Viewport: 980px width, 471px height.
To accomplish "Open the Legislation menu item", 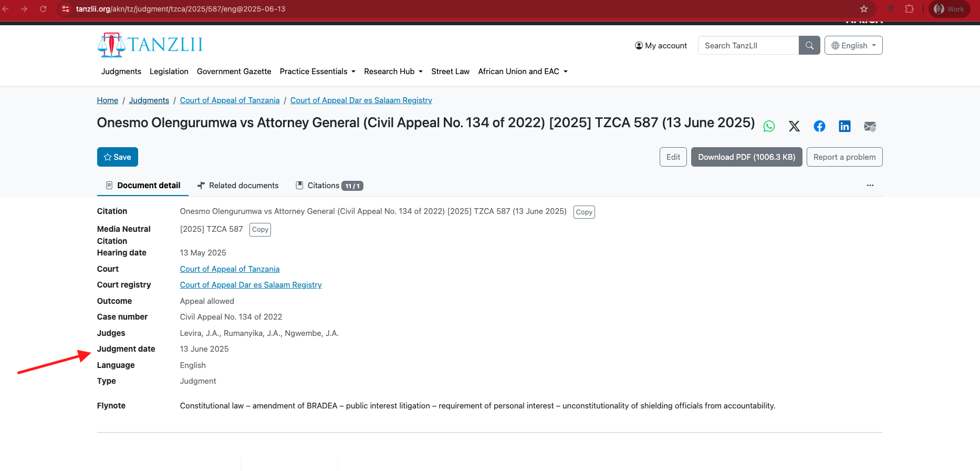I will pyautogui.click(x=169, y=71).
